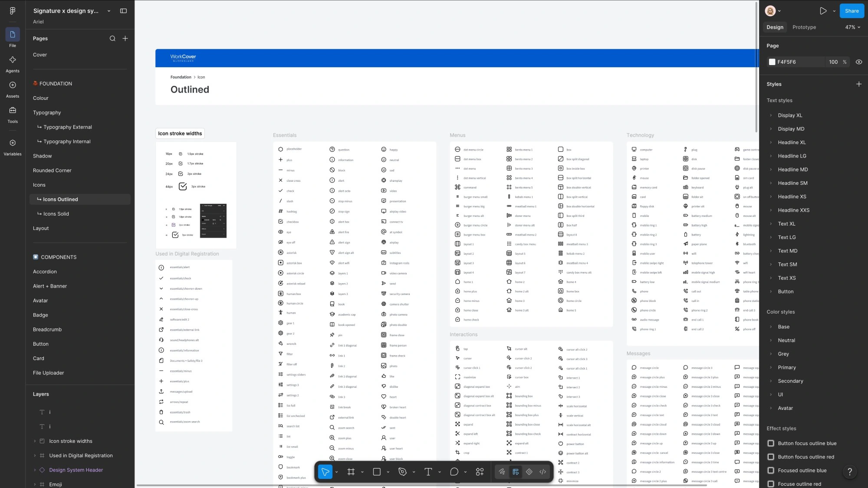Expand the Icon stroke widths layer
The width and height of the screenshot is (868, 488).
pyautogui.click(x=35, y=441)
